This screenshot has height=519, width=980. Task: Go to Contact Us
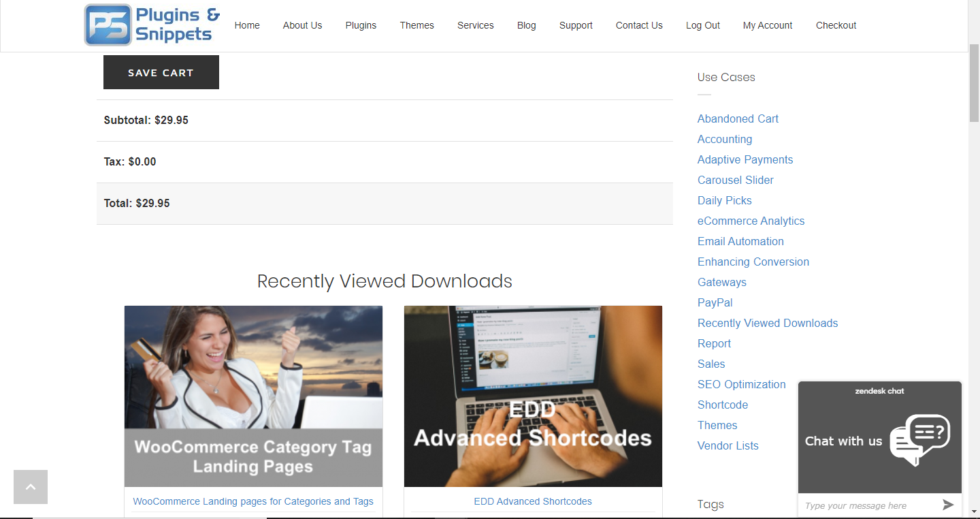pos(639,25)
